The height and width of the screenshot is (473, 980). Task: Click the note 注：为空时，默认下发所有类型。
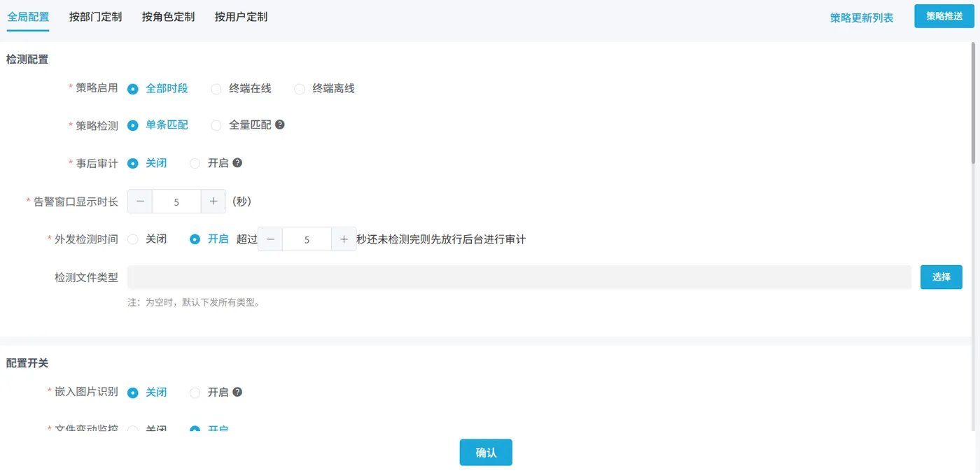[195, 303]
